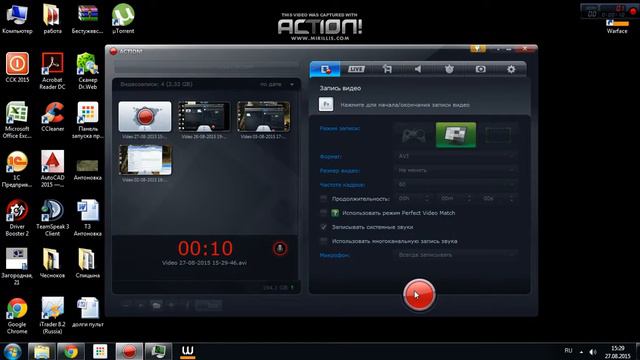
Task: Open the работа folder on desktop
Action: [52, 19]
